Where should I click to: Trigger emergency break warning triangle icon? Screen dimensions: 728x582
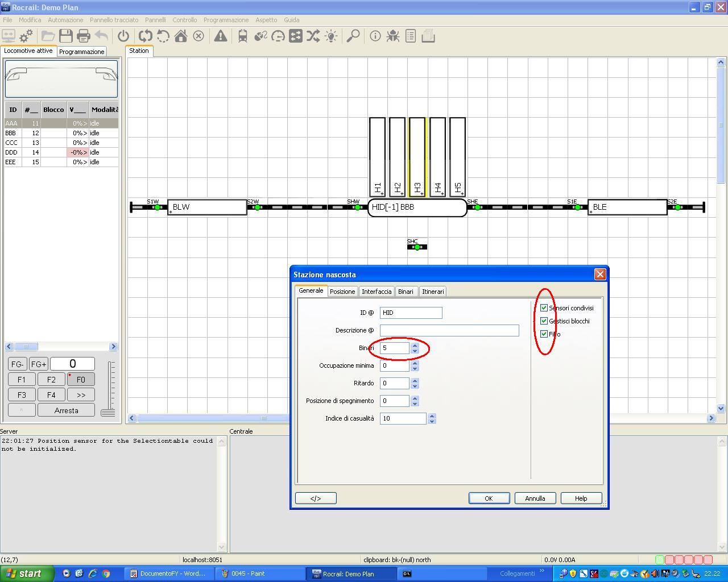221,36
